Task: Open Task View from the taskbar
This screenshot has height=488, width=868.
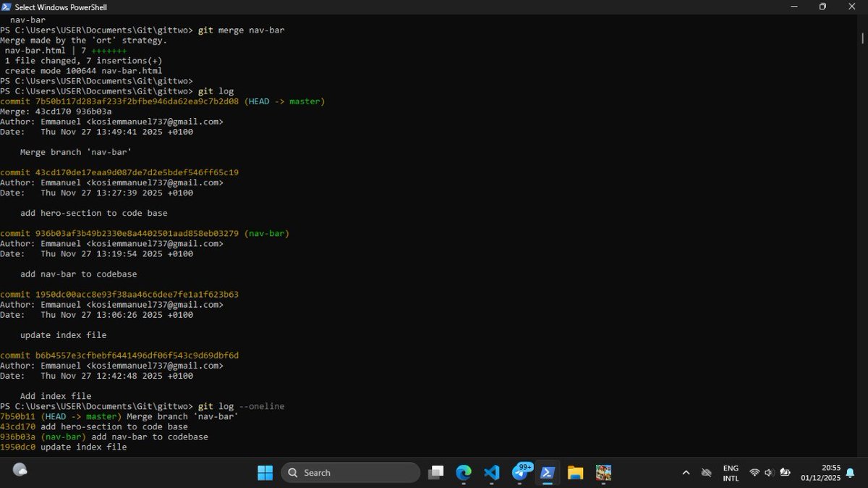Action: [435, 473]
